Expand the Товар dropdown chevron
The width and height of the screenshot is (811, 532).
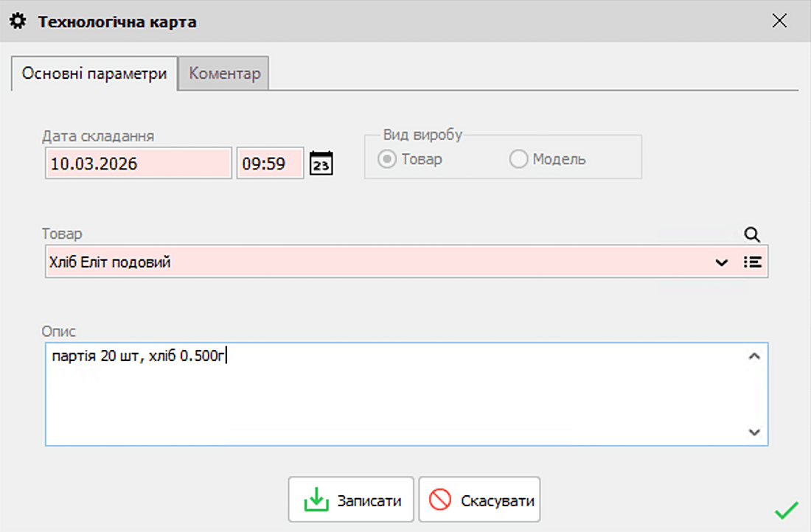click(x=722, y=262)
